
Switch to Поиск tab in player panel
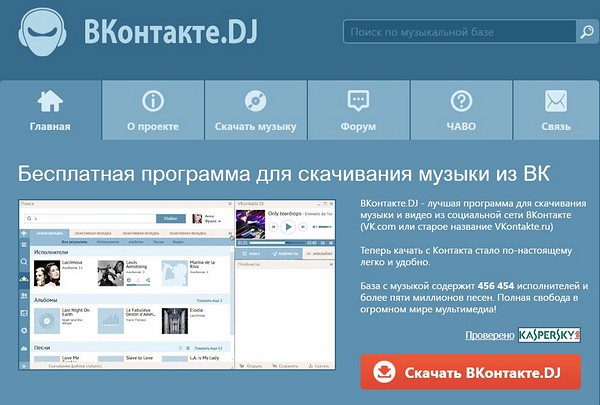(252, 253)
